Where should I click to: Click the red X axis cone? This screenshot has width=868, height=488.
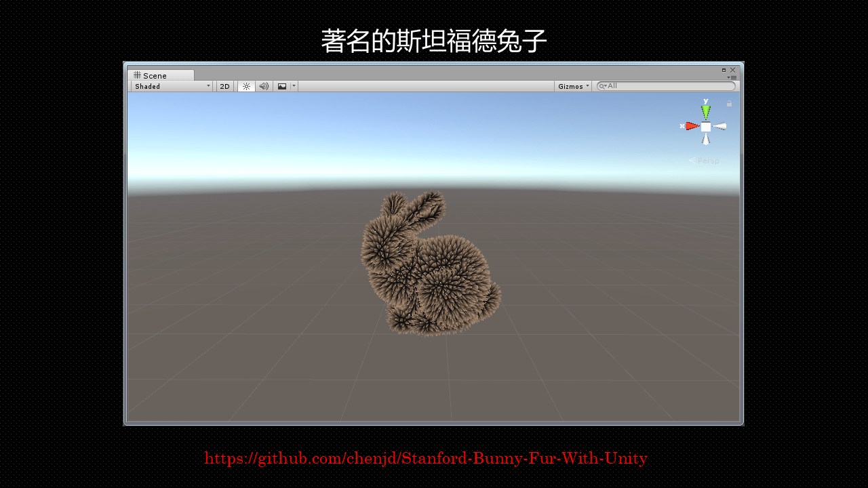pos(692,126)
